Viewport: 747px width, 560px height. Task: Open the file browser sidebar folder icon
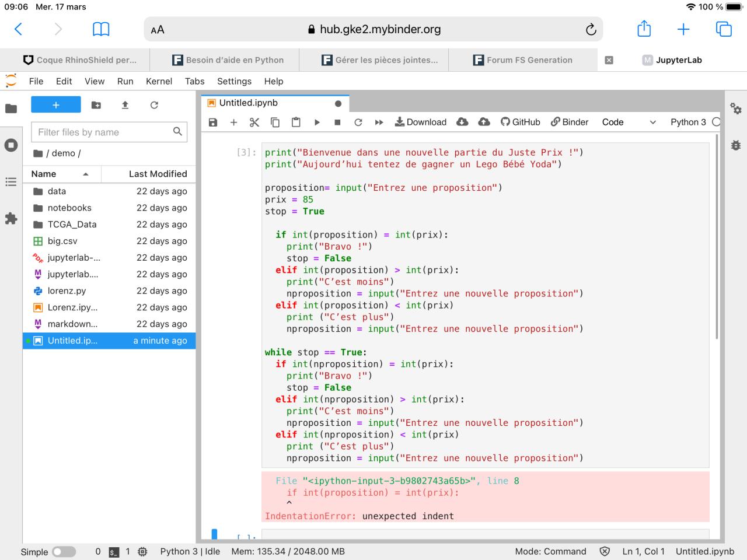coord(11,108)
